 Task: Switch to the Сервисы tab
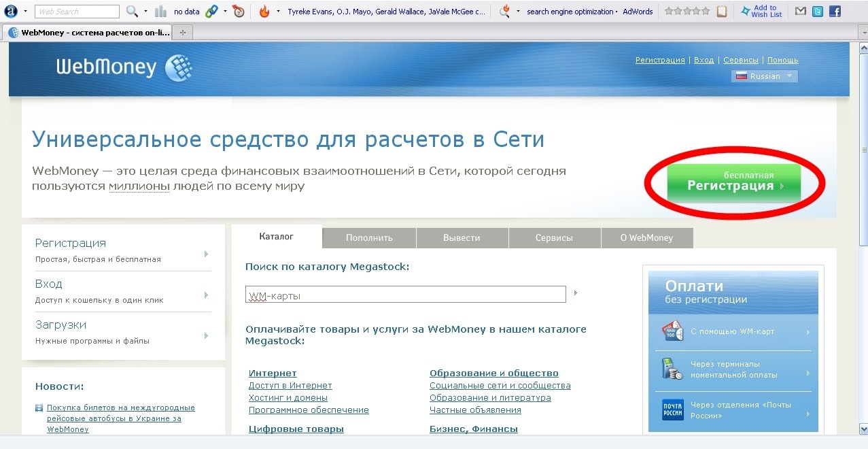(x=554, y=238)
